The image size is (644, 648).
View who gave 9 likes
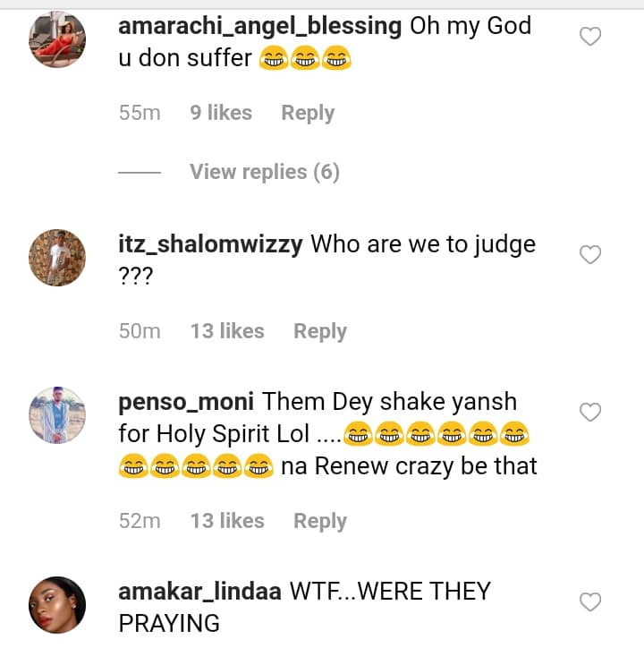(221, 113)
